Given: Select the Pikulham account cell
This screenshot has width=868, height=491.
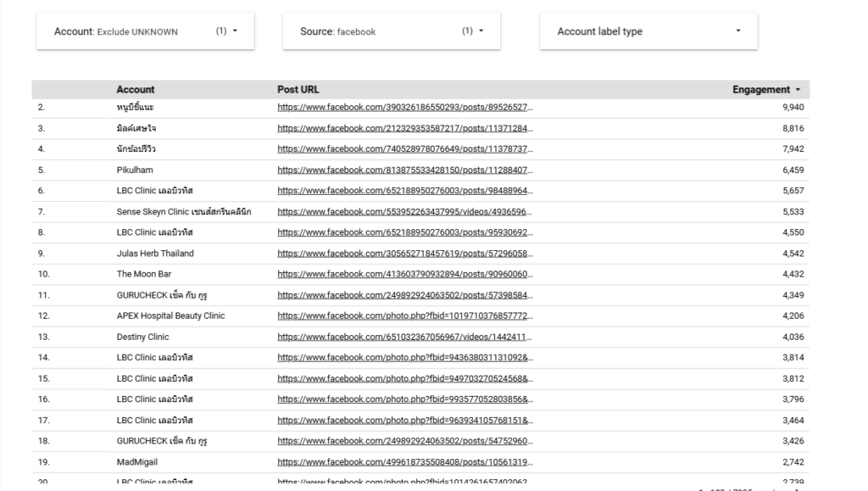Looking at the screenshot, I should point(136,170).
